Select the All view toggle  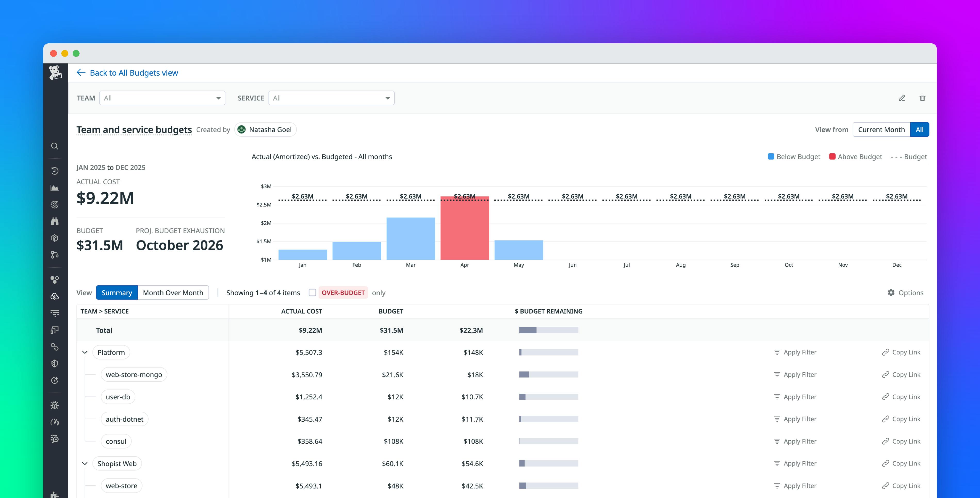click(919, 130)
